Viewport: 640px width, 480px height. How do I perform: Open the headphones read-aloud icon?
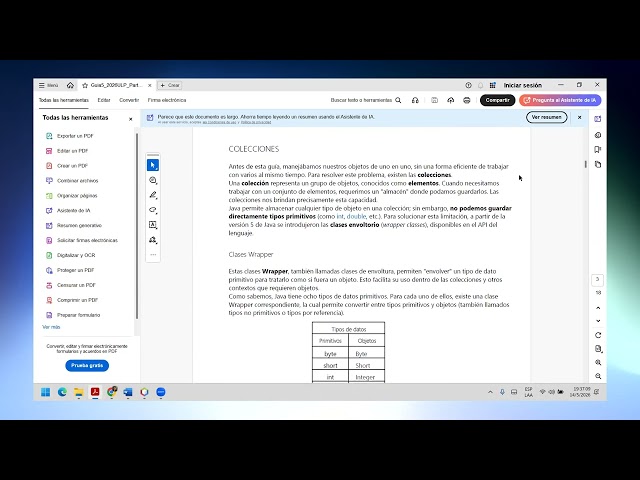(415, 100)
